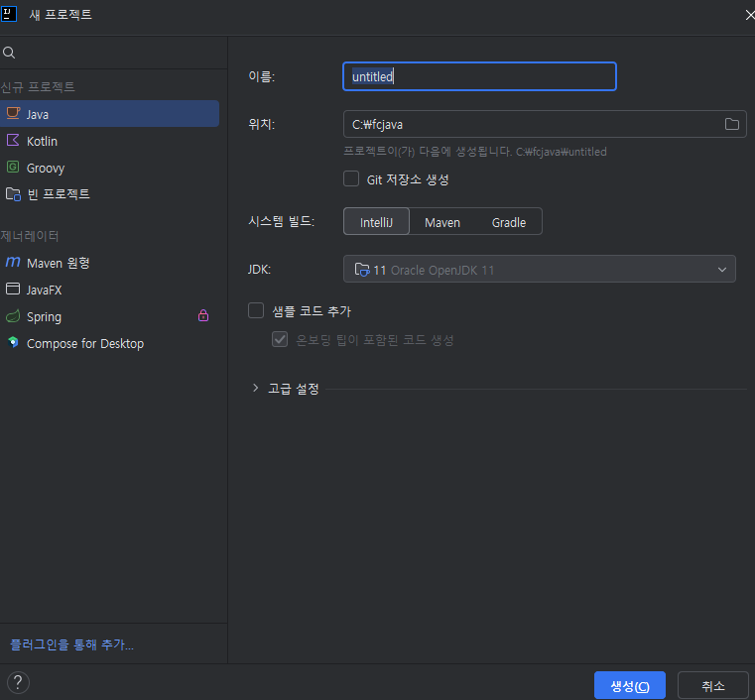Viewport: 755px width, 700px height.
Task: Click the Java cup icon
Action: click(x=13, y=114)
